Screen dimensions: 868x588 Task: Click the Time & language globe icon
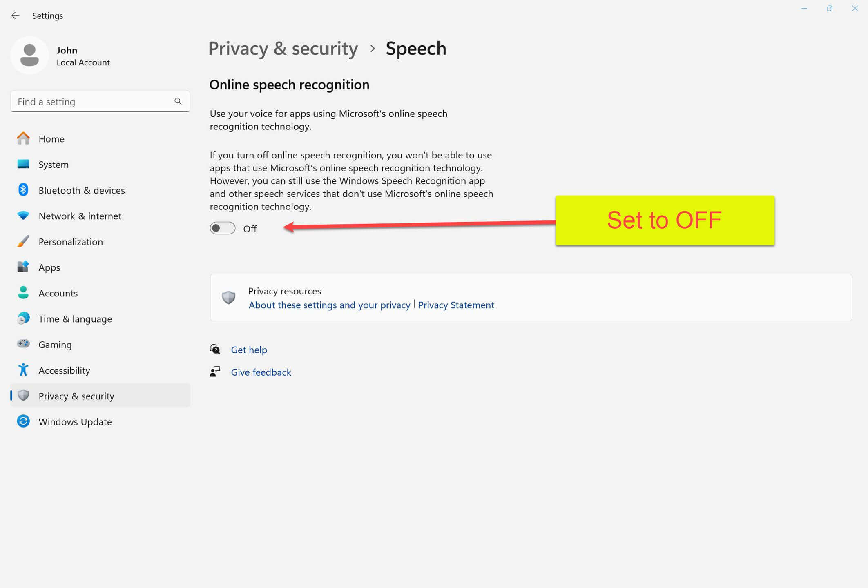23,318
